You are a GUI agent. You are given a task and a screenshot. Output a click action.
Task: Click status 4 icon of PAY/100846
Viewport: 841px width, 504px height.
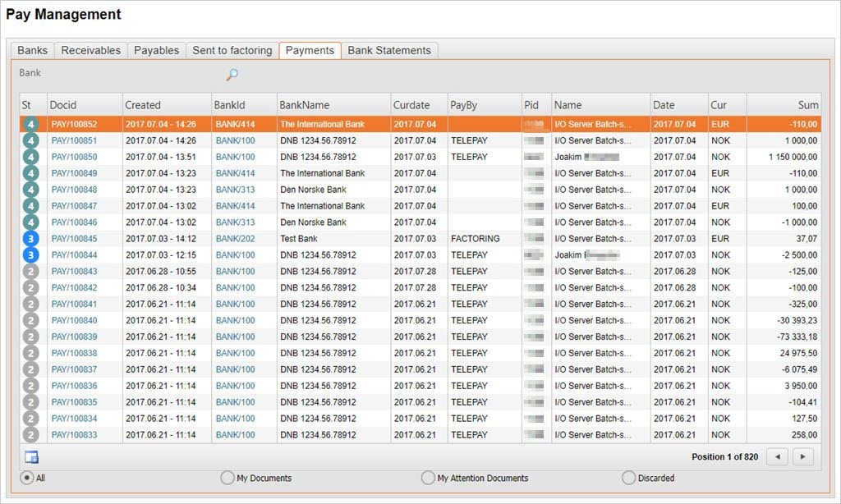[x=30, y=222]
